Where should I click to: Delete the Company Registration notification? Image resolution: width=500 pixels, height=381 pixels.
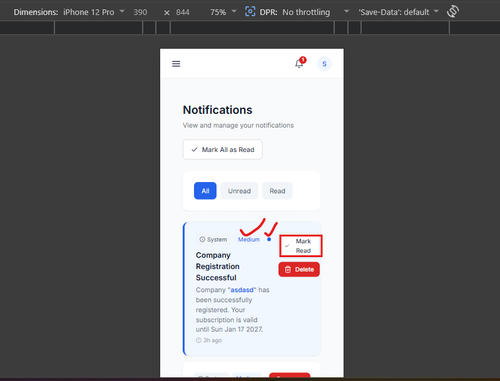click(x=299, y=269)
